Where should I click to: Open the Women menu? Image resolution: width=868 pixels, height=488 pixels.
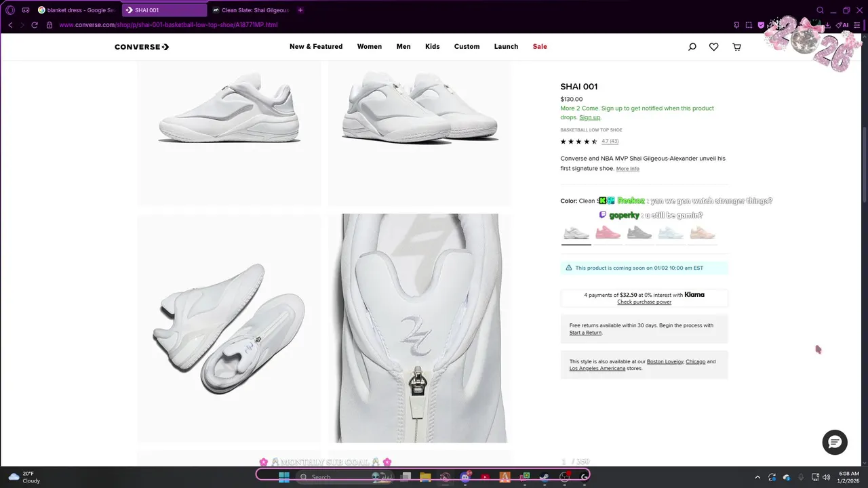370,47
